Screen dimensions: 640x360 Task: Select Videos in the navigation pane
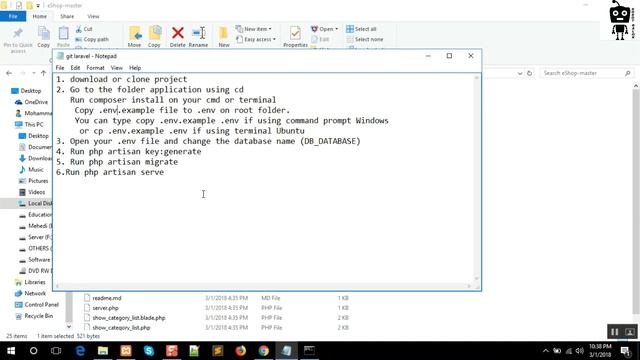[x=32, y=192]
